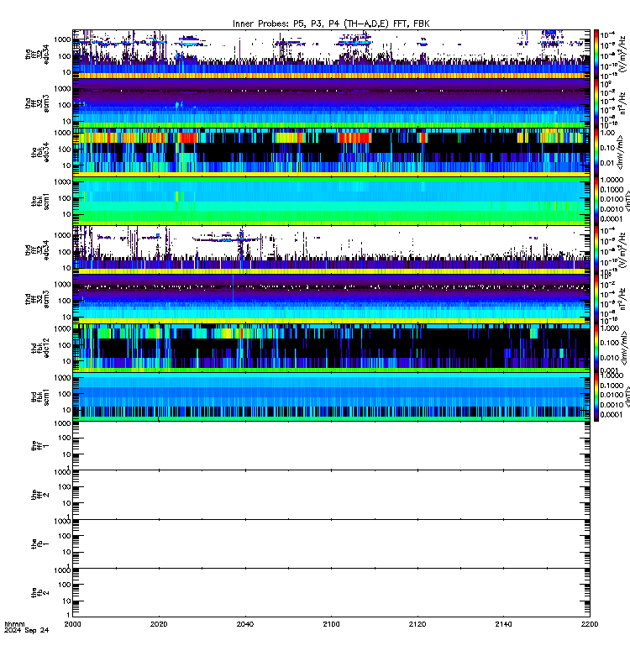Click the bottom <|nT|> color bar
The image size is (630, 672).
596,396
